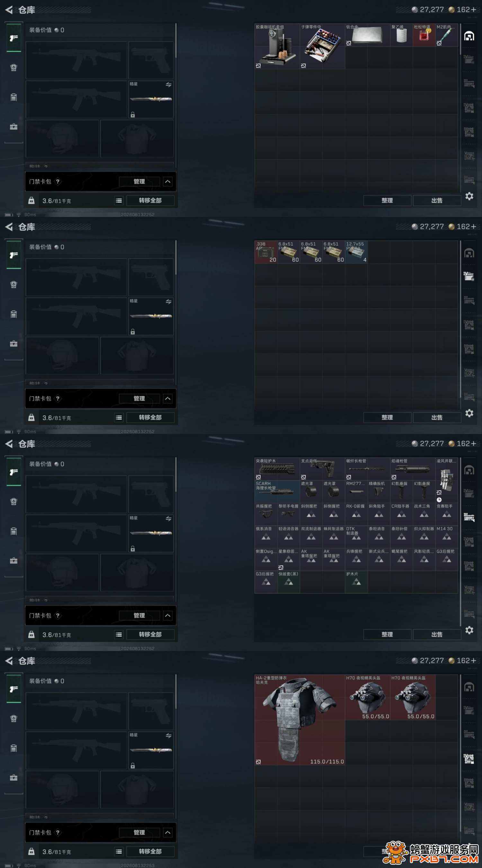Screen dimensions: 482x868
Task: Select the 胶囊咖啡机套组 coffee machine item
Action: tap(277, 46)
